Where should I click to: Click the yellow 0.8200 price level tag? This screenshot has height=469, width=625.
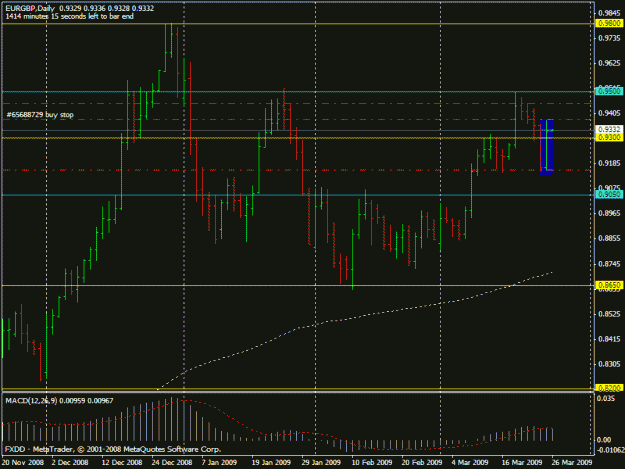tap(609, 387)
